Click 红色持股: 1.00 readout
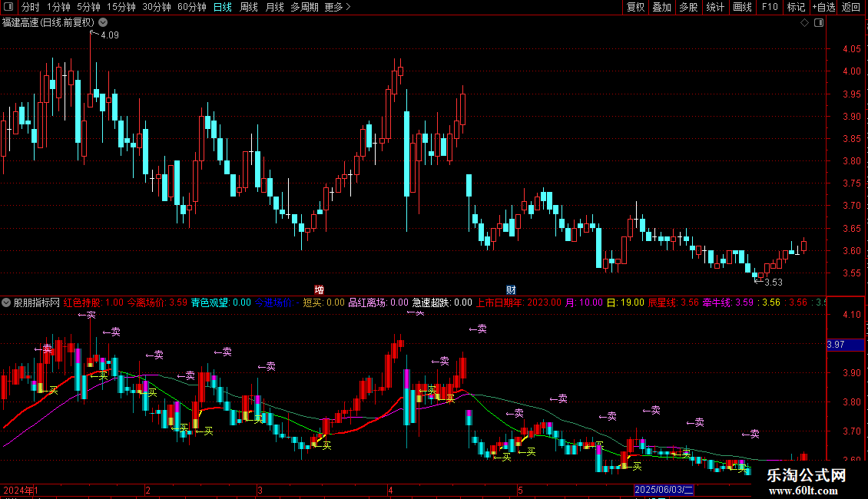Screen dimensions: 868x499 pyautogui.click(x=94, y=302)
